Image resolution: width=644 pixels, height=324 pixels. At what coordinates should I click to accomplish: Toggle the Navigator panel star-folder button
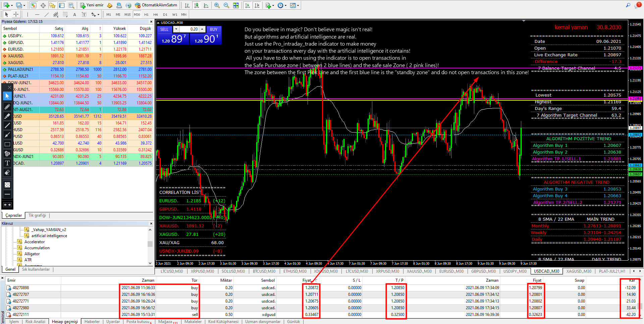(x=52, y=5)
